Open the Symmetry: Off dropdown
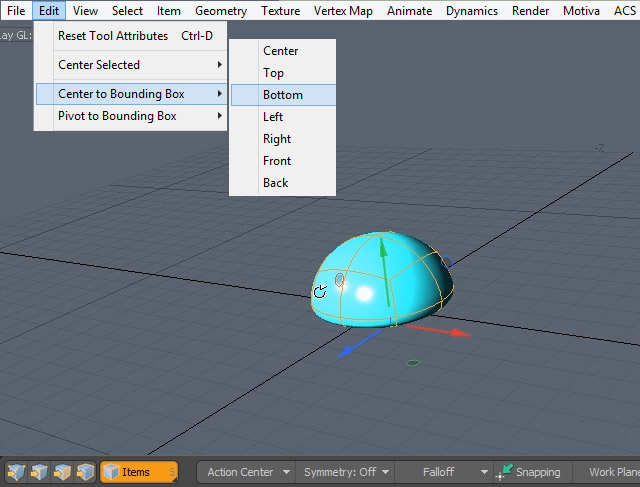The height and width of the screenshot is (487, 640). pyautogui.click(x=346, y=472)
